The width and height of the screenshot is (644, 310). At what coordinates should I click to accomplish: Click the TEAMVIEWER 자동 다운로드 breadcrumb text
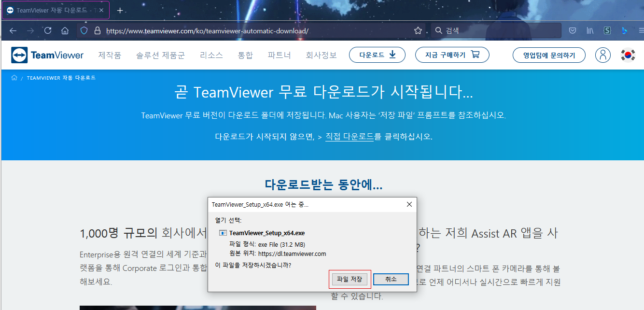tap(61, 78)
